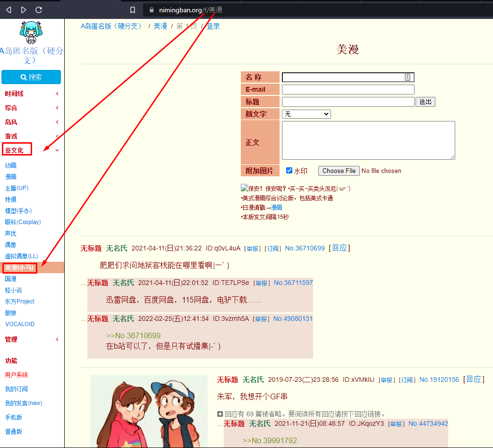Click the >>No.39991792 quote reference
This screenshot has height=448, width=493.
(270, 440)
